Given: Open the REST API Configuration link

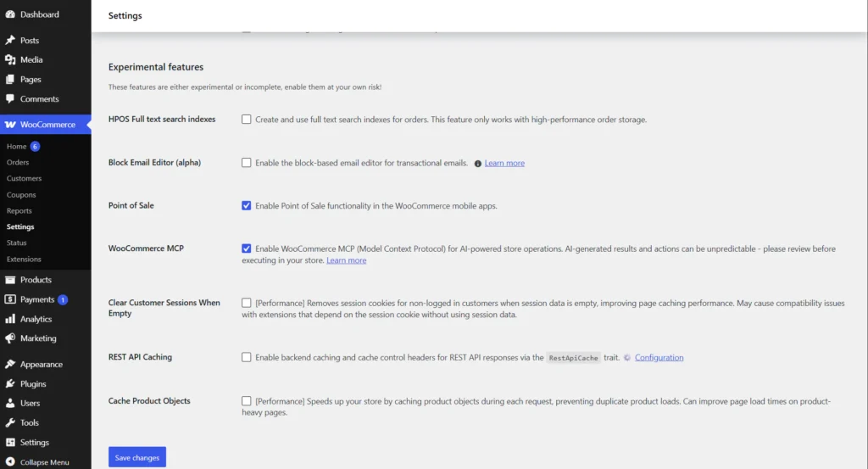Looking at the screenshot, I should point(659,358).
